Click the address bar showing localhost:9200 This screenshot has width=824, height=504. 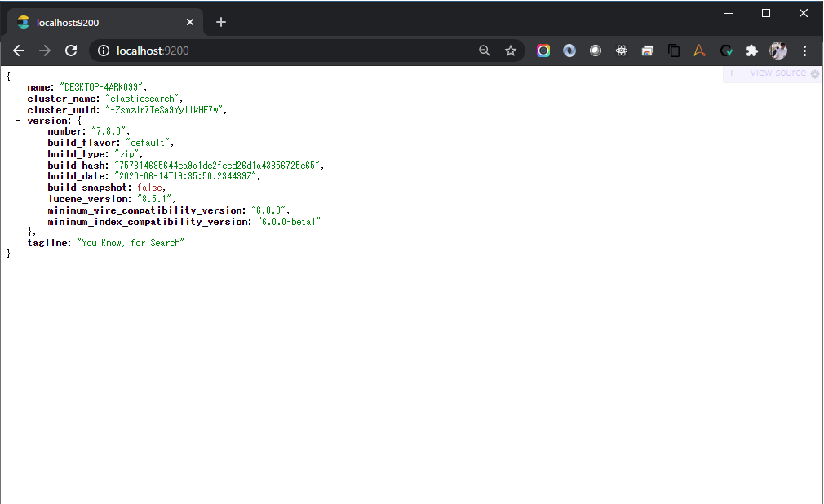coord(295,51)
